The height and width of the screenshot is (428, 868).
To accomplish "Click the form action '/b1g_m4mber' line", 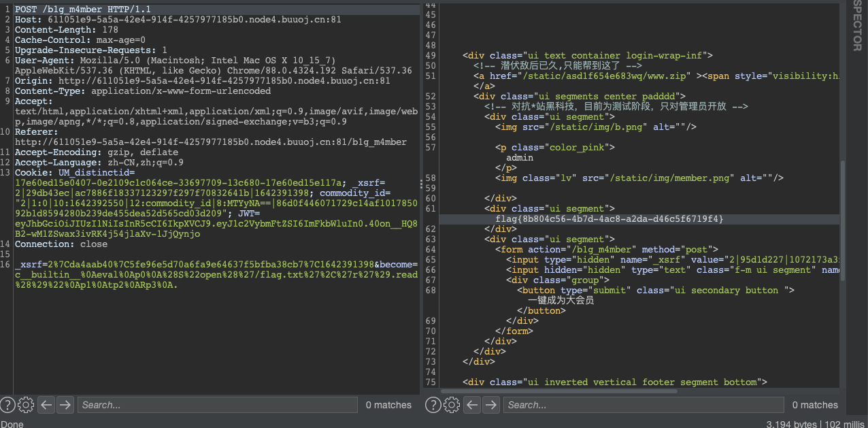I will tap(607, 250).
